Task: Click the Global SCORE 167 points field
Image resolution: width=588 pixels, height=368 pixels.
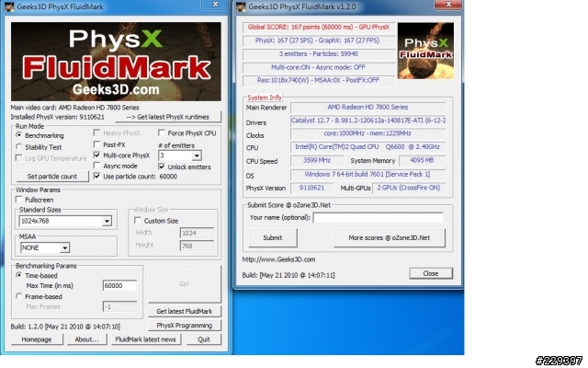Action: pyautogui.click(x=319, y=28)
